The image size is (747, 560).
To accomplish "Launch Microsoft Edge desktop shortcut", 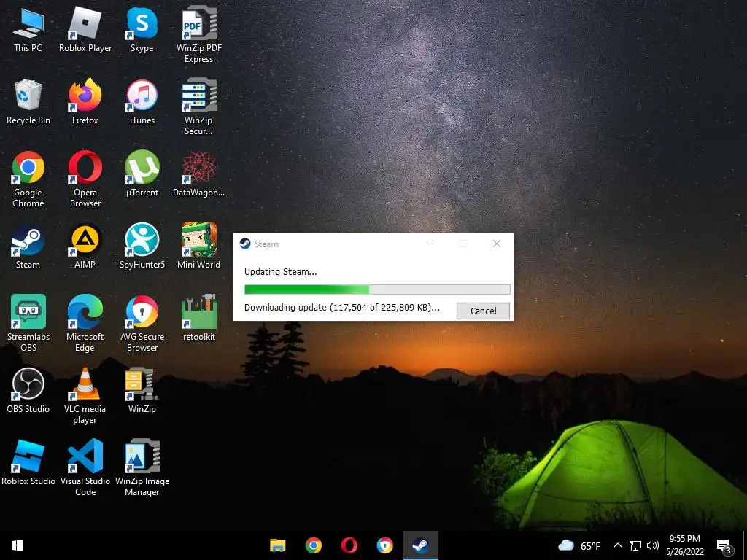I will click(x=85, y=324).
